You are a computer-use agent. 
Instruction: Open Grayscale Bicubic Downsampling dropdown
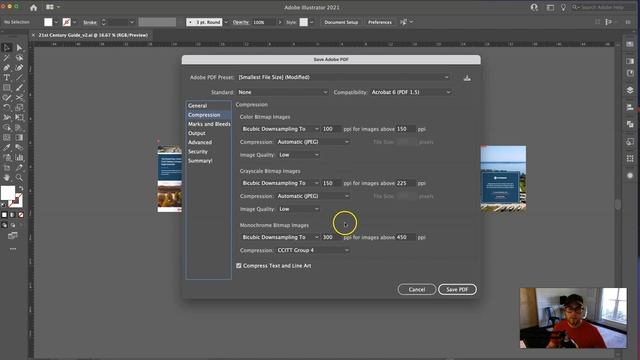tap(280, 183)
